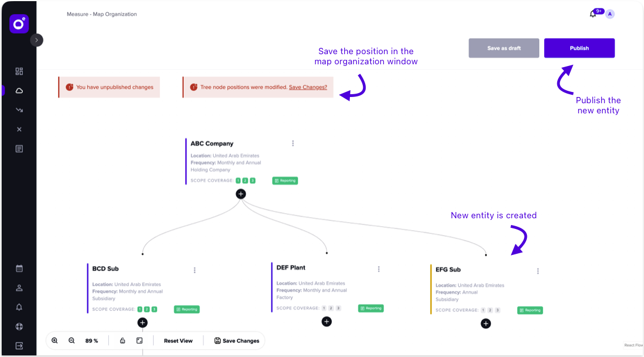Click Reset View in the bottom toolbar
The width and height of the screenshot is (644, 357).
(x=178, y=341)
